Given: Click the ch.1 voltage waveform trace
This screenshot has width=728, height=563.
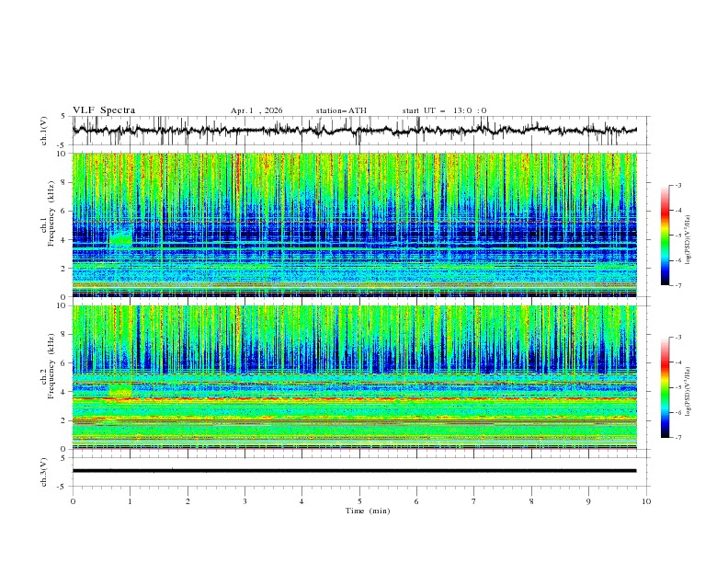Looking at the screenshot, I should click(x=354, y=131).
